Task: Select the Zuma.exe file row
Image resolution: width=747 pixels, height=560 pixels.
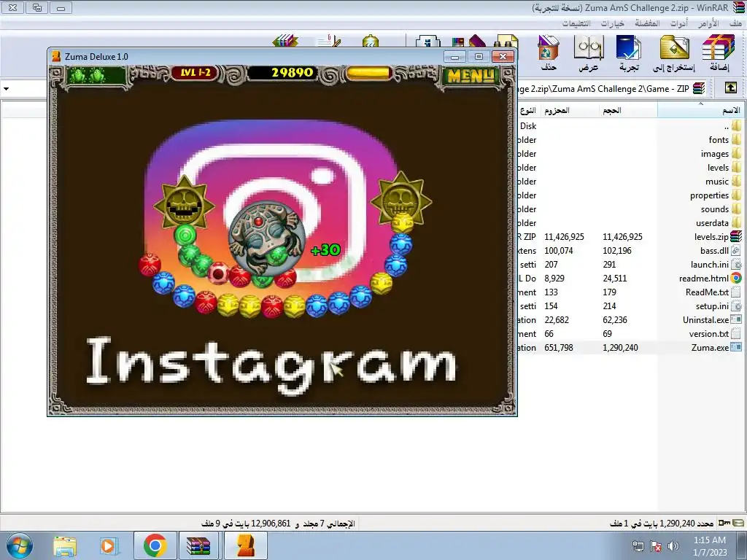Action: click(630, 348)
